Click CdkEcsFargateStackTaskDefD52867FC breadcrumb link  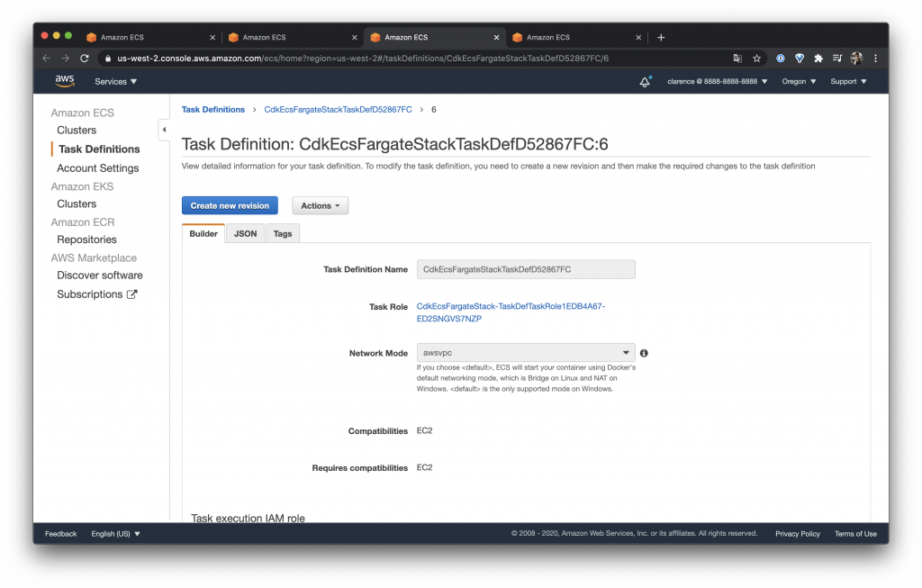(339, 109)
